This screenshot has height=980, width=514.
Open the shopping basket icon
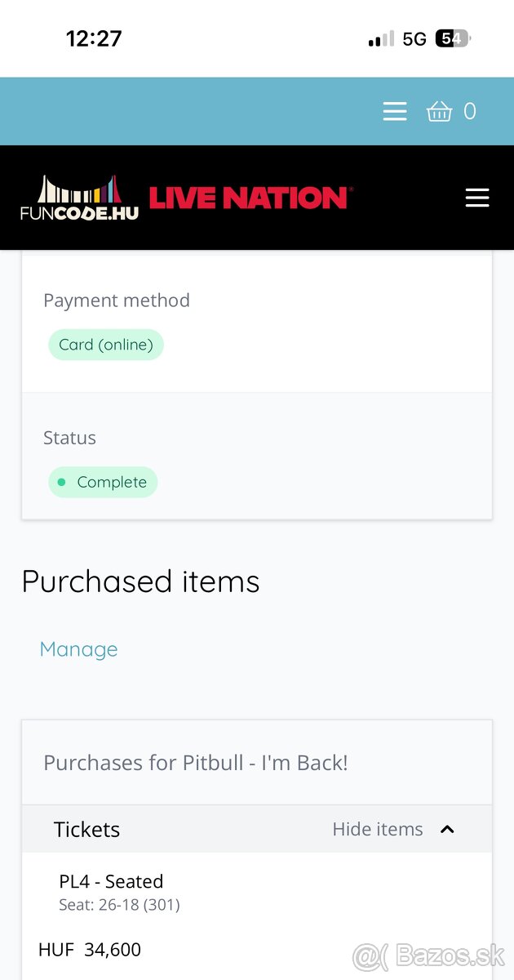[439, 111]
